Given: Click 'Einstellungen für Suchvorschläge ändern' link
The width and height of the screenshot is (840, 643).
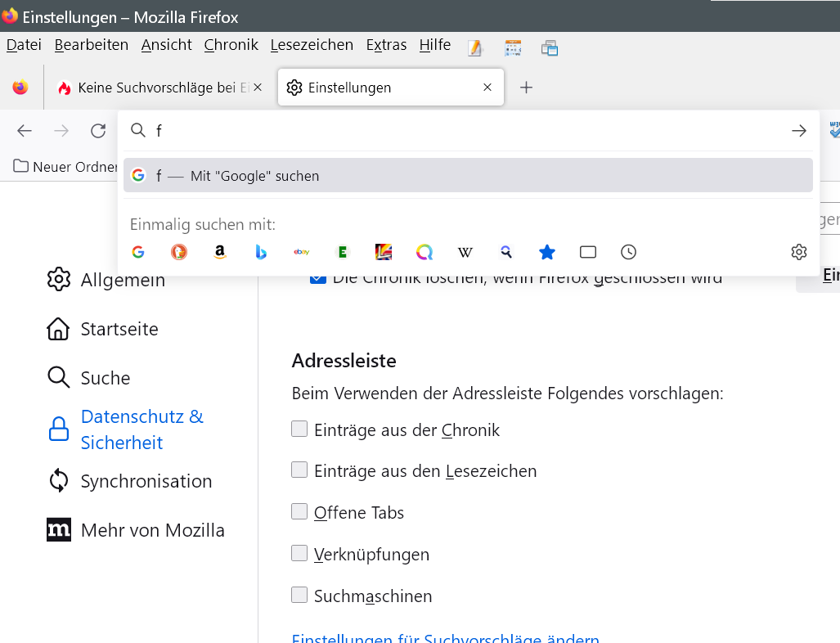Looking at the screenshot, I should [445, 638].
